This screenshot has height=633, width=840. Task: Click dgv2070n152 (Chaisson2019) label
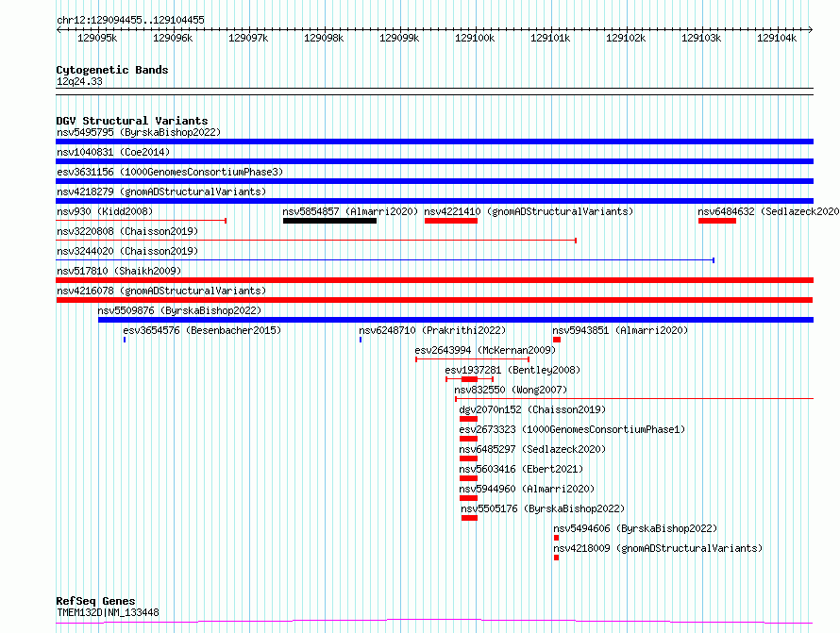pos(532,409)
